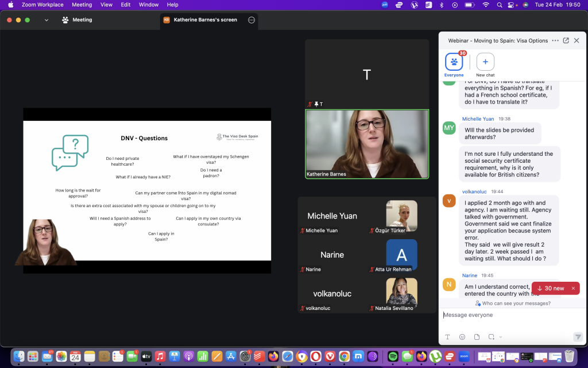Click sender name Michelle Yuan in chat
This screenshot has height=368, width=588.
click(x=478, y=118)
